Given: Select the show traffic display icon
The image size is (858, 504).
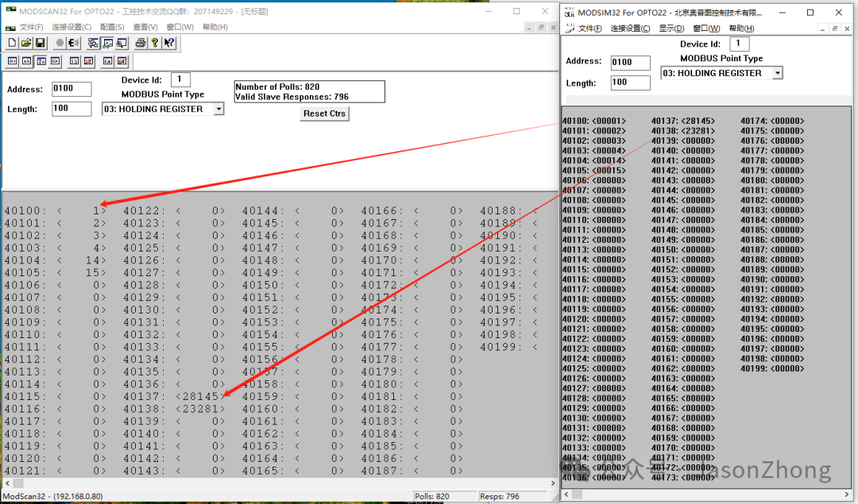Looking at the screenshot, I should pos(121,43).
